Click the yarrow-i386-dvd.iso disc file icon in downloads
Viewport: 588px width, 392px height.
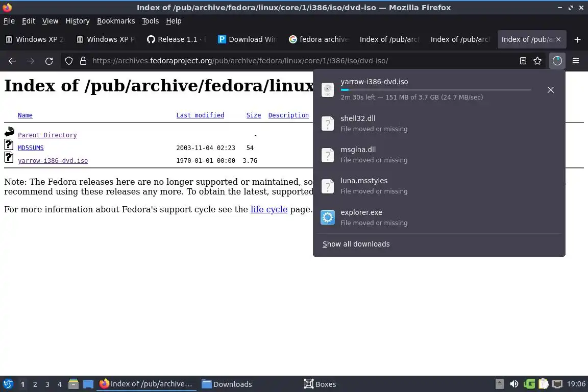327,90
